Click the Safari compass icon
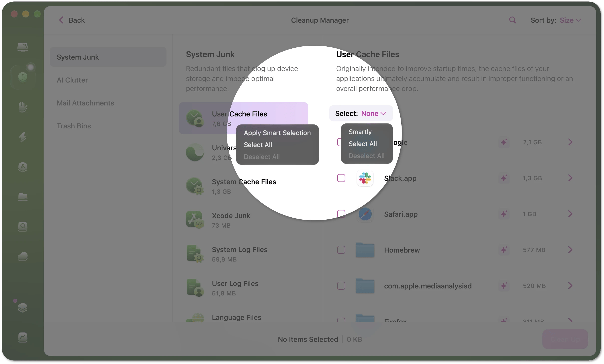The height and width of the screenshot is (364, 604). [365, 214]
